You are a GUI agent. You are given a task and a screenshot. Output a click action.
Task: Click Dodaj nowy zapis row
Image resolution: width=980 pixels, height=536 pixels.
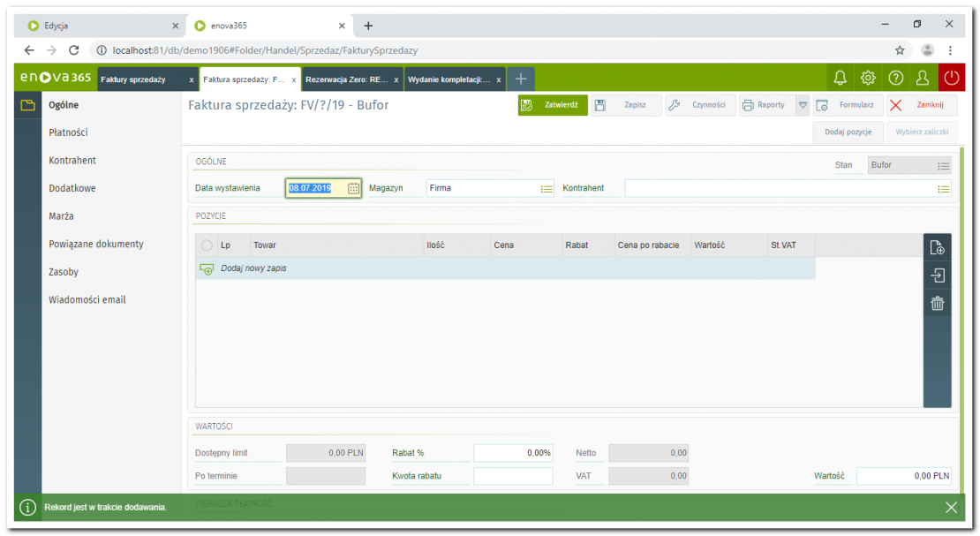(253, 268)
